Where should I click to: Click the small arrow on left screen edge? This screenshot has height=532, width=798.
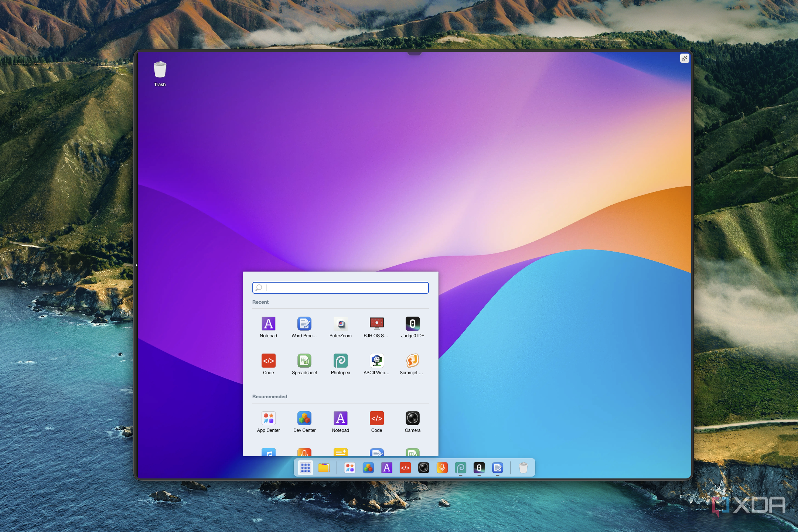click(136, 265)
